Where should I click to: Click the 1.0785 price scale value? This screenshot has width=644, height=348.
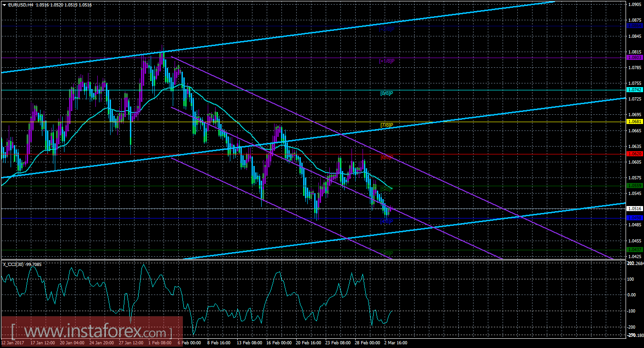click(634, 67)
